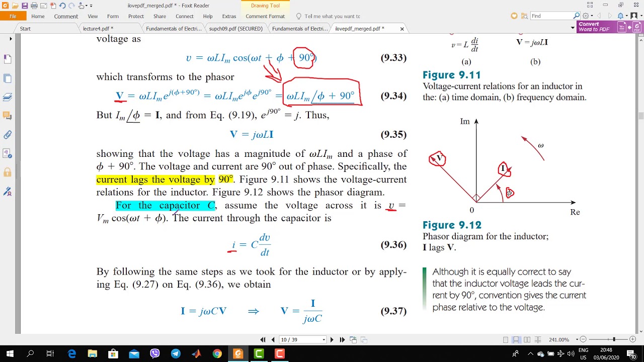Screen dimensions: 644x362
Task: Open the document tab list dropdown arrow
Action: 573,29
